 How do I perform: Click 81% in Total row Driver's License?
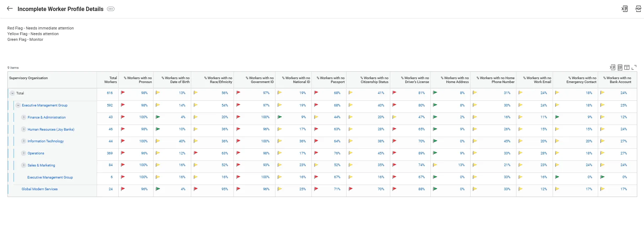(422, 93)
